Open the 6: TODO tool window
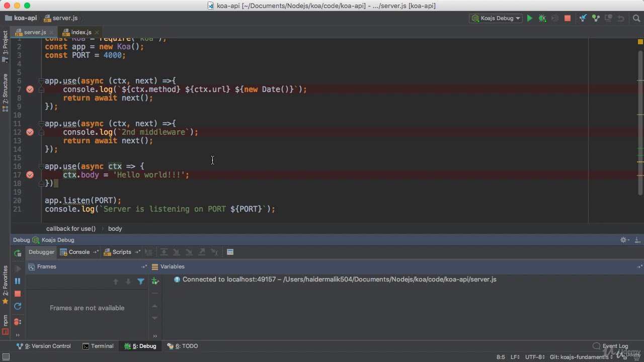644x362 pixels. tap(183, 346)
